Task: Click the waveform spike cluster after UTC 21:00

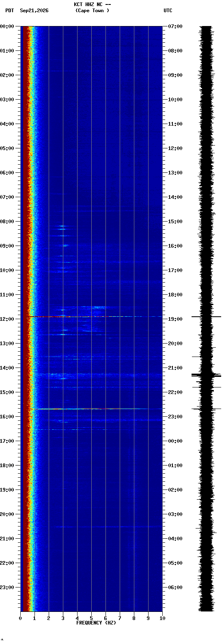Action: 206,375
